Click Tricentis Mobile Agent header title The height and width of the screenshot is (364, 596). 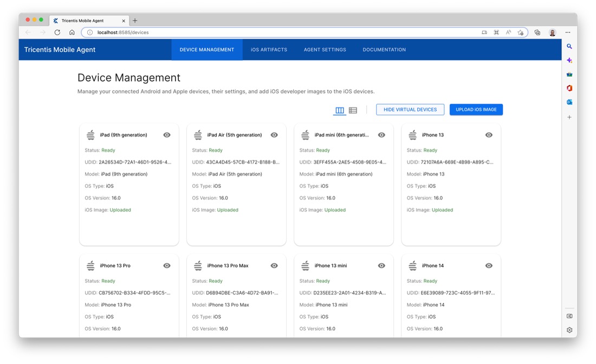(60, 50)
